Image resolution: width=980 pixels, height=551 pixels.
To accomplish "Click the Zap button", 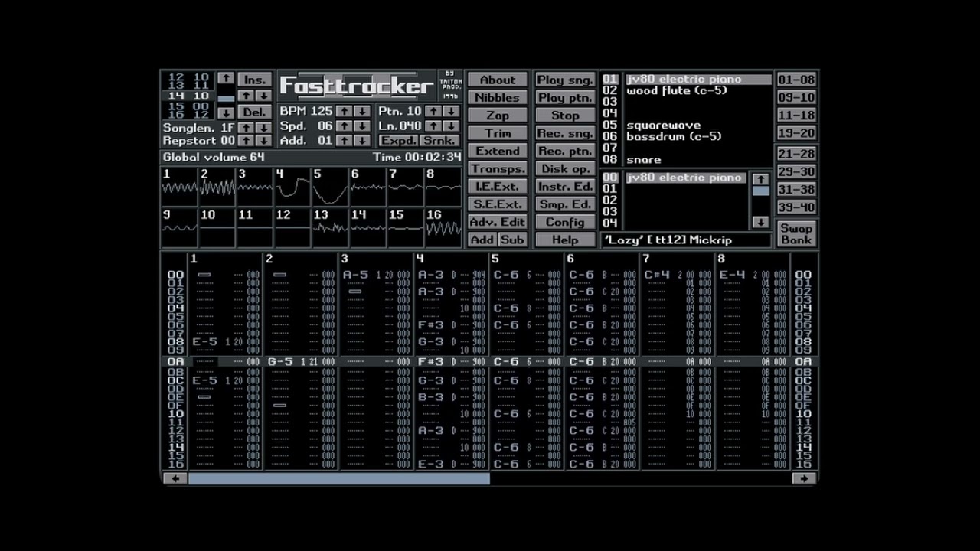I will [498, 116].
